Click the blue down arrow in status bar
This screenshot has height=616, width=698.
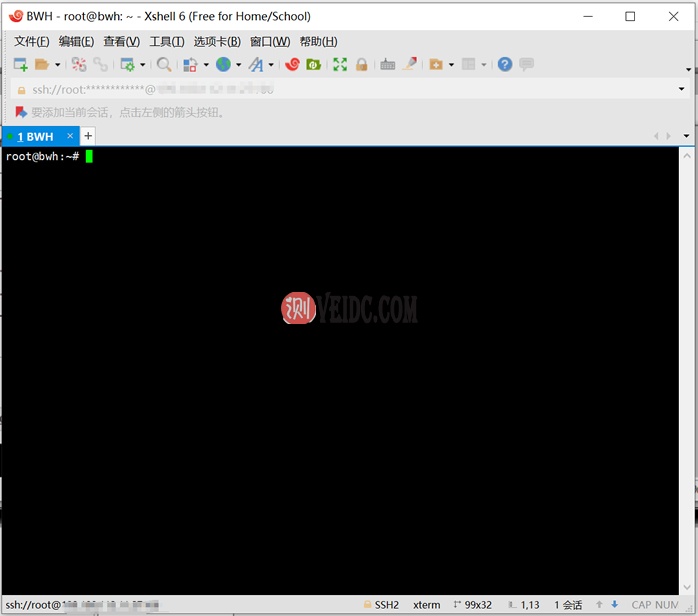click(615, 604)
